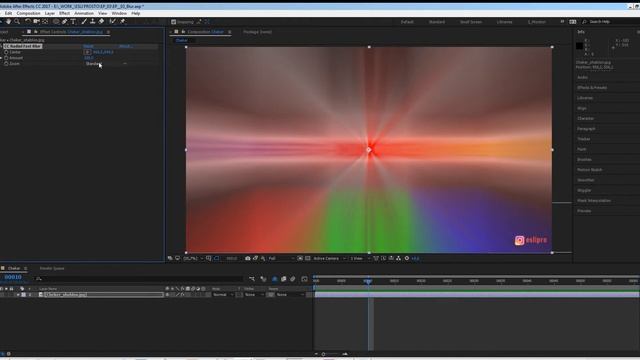Viewport: 640px width, 360px height.
Task: Switch to the Footage (none) tab
Action: (x=257, y=32)
